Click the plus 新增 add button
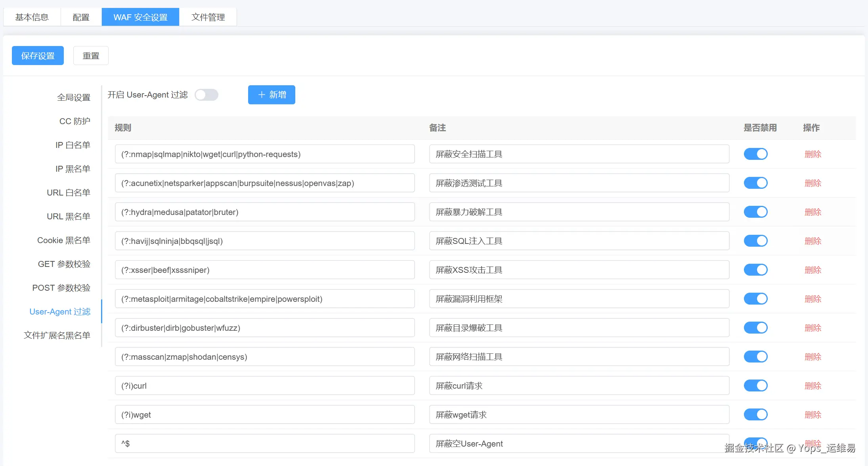868x466 pixels. (271, 95)
